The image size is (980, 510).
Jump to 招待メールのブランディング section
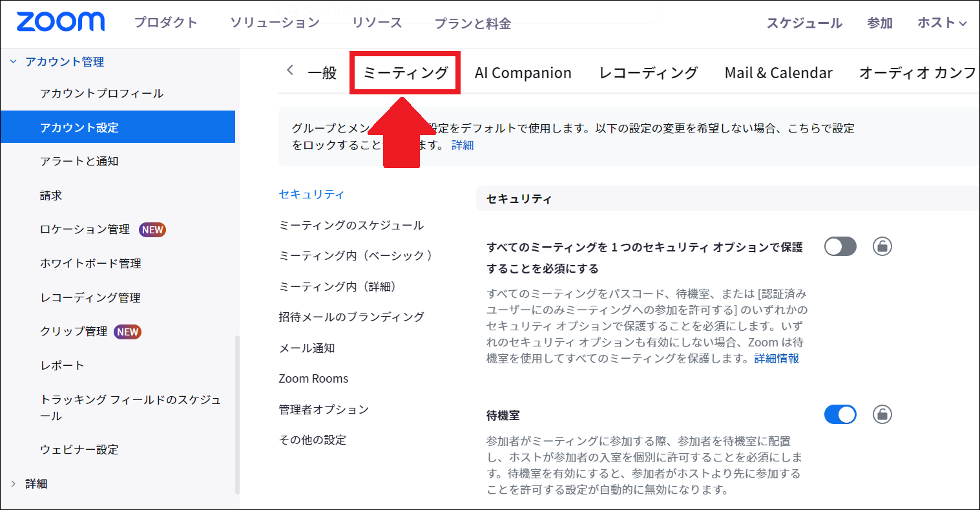coord(351,317)
